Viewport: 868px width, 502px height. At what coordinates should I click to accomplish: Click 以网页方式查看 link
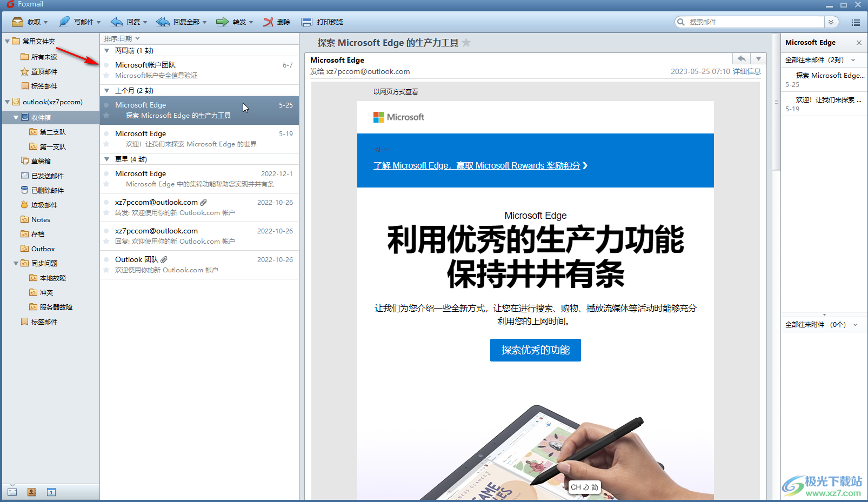pyautogui.click(x=396, y=92)
